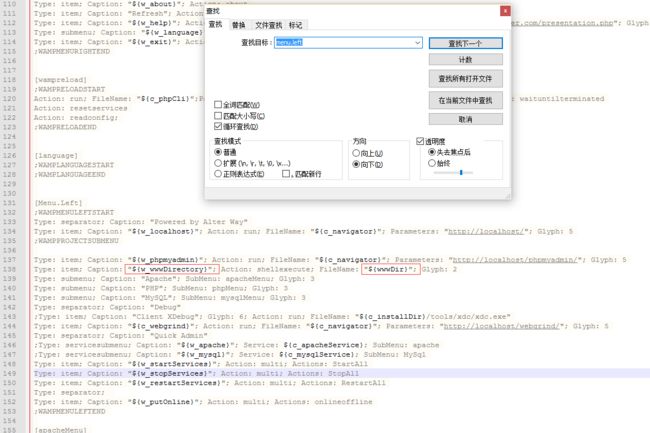Open the http://localhost/webgrind/ link
The height and width of the screenshot is (433, 650).
point(501,326)
